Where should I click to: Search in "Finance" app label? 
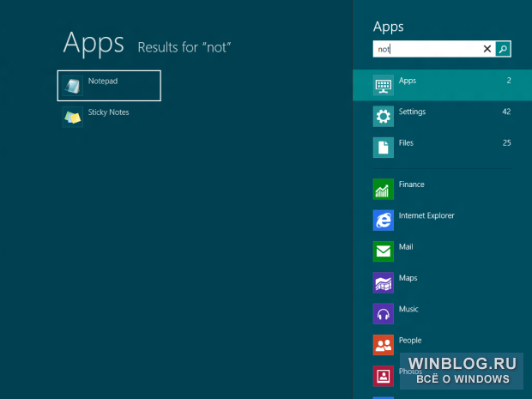[412, 184]
